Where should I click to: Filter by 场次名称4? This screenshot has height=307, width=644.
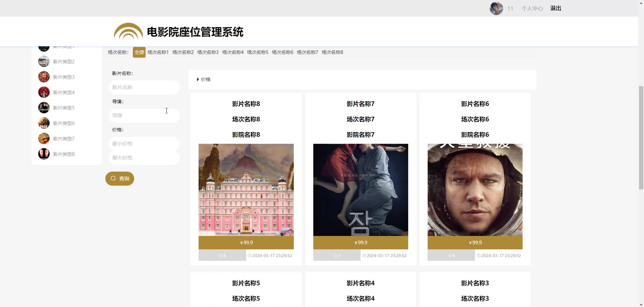233,52
